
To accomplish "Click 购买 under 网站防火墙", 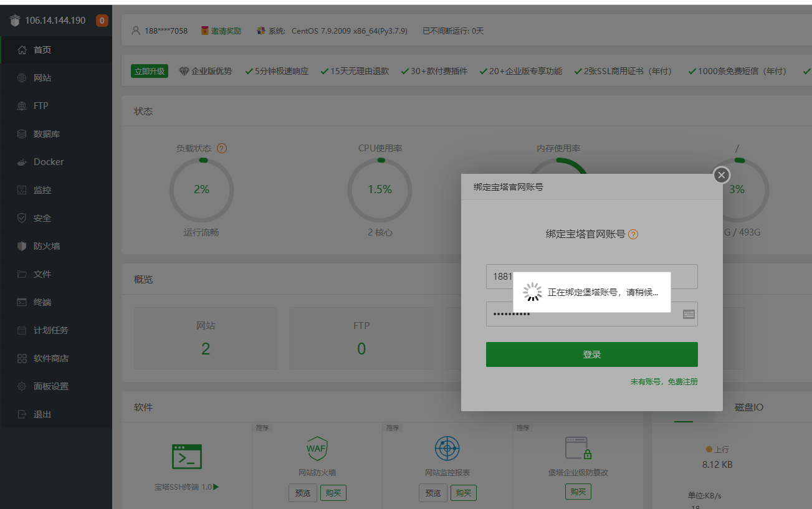I will click(x=333, y=493).
